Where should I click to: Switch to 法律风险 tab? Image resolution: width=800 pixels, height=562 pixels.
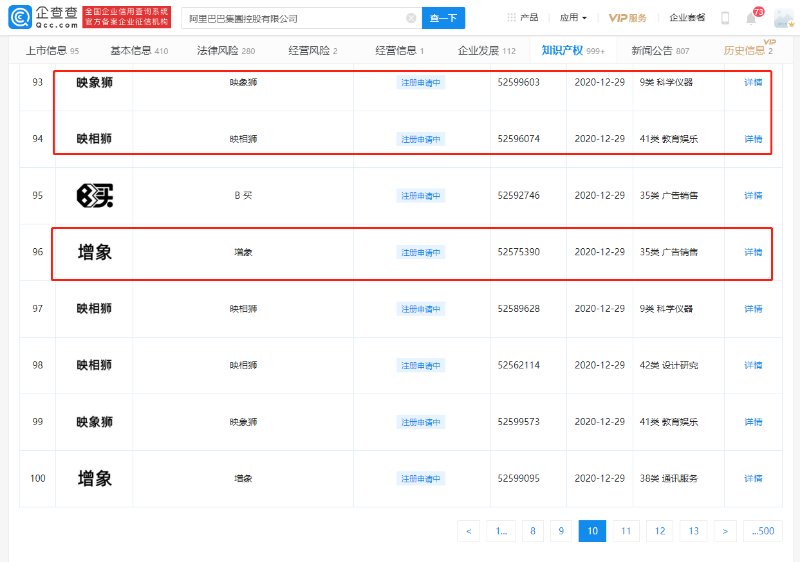[226, 50]
